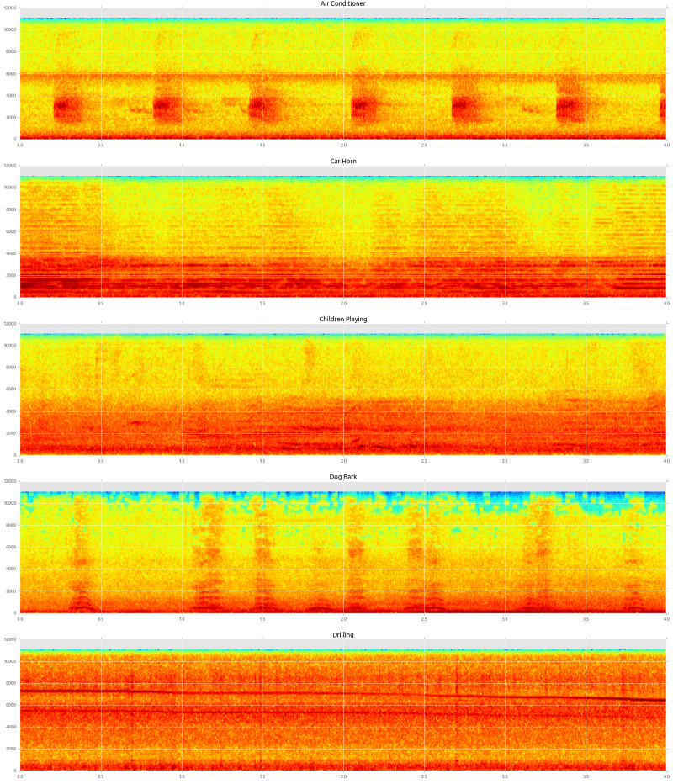
Task: Click the 0.5 x-axis tick under Car Horn
Action: [x=101, y=302]
